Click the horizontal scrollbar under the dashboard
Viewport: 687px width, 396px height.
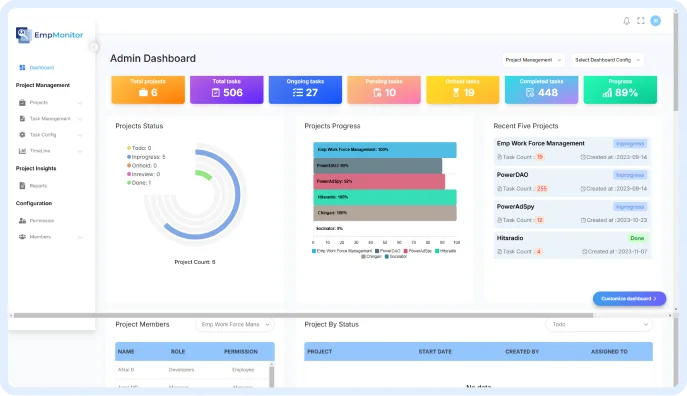[303, 315]
